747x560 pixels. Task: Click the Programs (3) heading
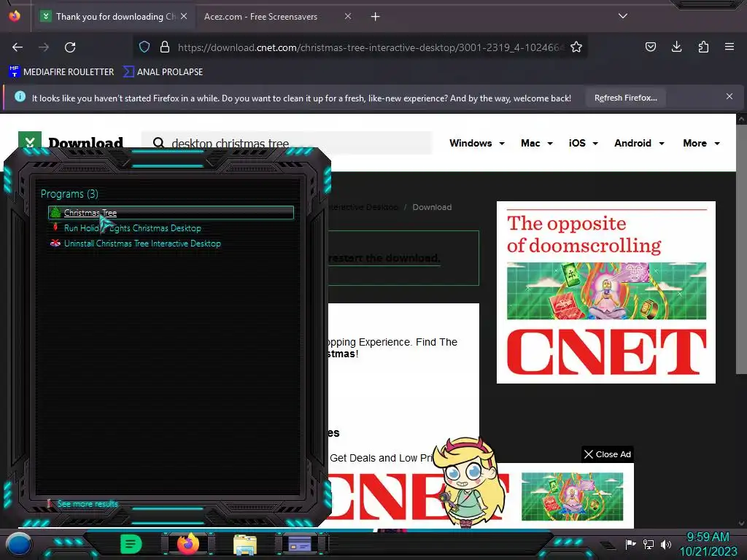(69, 194)
